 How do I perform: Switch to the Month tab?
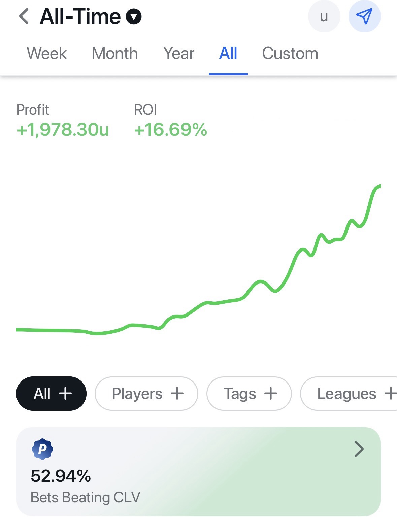tap(115, 54)
